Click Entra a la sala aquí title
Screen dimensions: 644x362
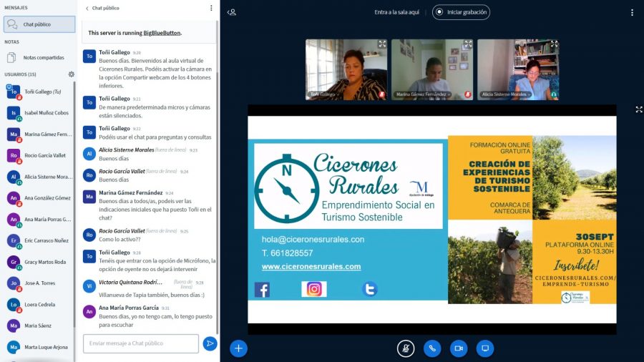[x=396, y=12]
